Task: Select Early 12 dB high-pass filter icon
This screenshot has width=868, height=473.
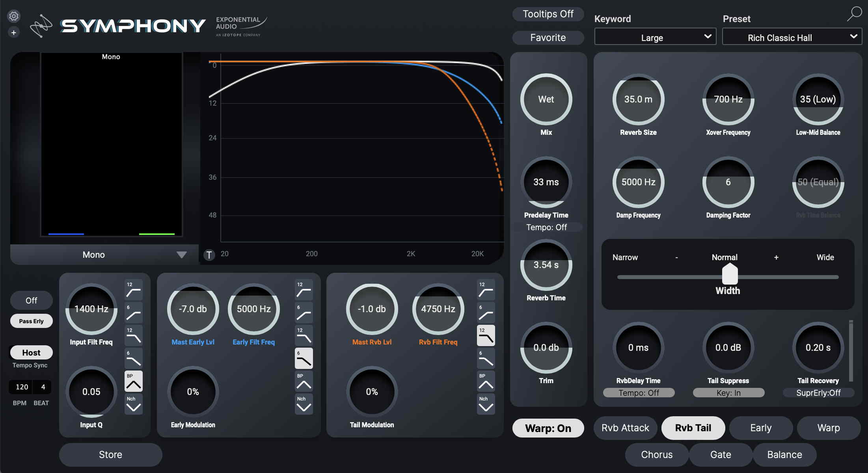Action: click(x=304, y=290)
